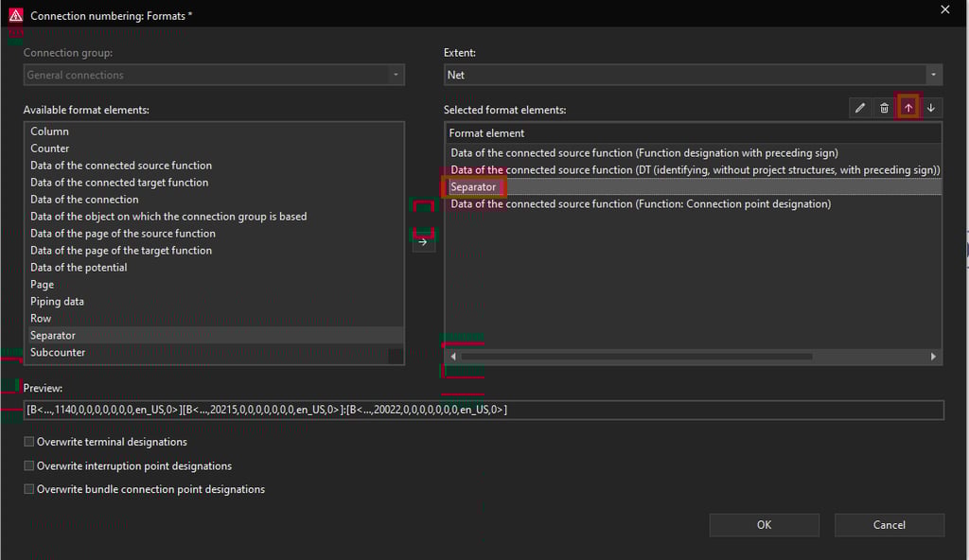Select Subcounter in available elements
This screenshot has height=560, width=969.
point(214,352)
